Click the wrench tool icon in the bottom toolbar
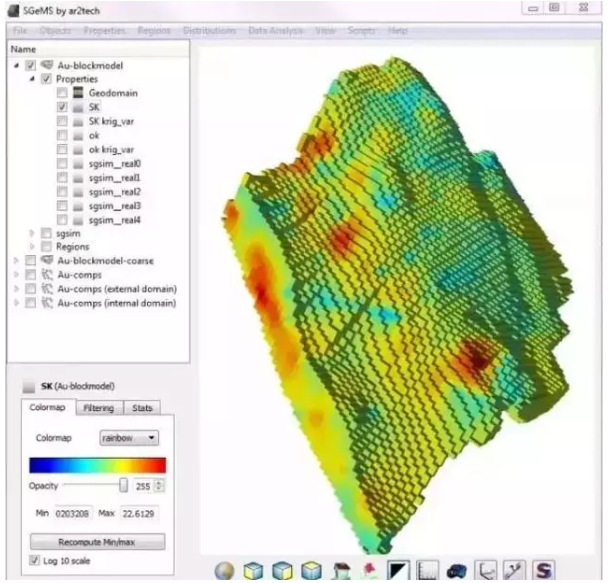The height and width of the screenshot is (583, 610). click(x=513, y=569)
